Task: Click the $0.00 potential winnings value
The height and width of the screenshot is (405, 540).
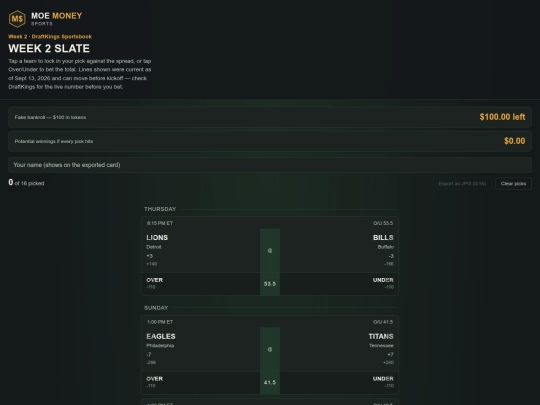Action: pyautogui.click(x=515, y=141)
